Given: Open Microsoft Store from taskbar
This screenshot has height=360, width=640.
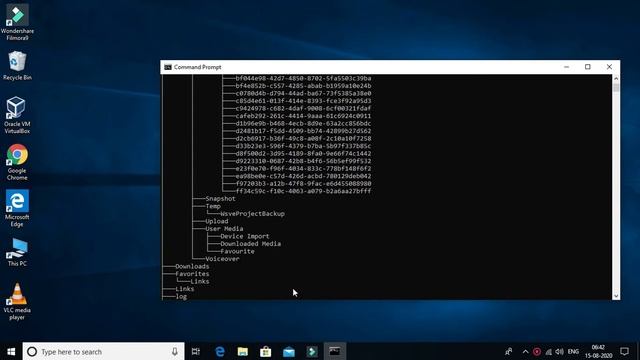Looking at the screenshot, I should (266, 351).
